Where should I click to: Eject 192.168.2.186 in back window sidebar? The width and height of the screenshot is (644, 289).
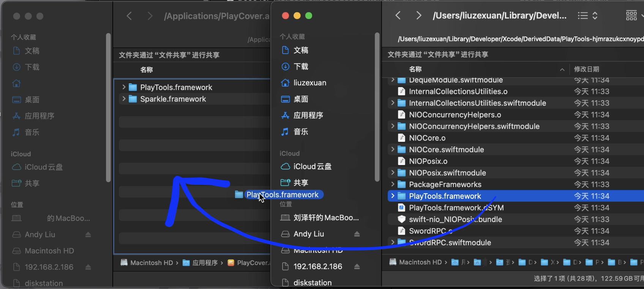click(x=88, y=267)
